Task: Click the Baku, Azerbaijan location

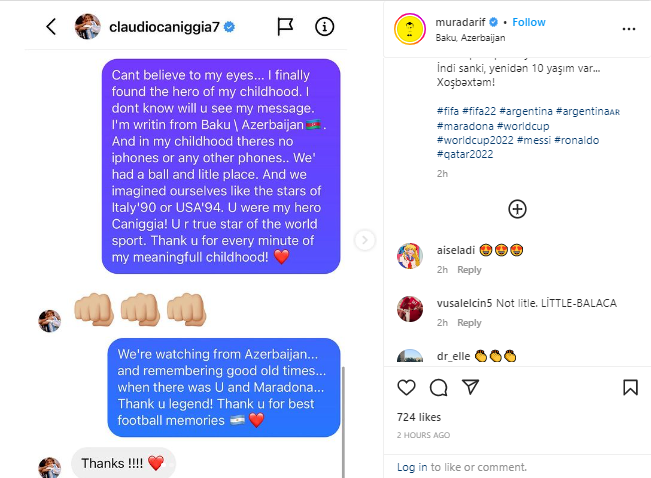Action: (470, 37)
